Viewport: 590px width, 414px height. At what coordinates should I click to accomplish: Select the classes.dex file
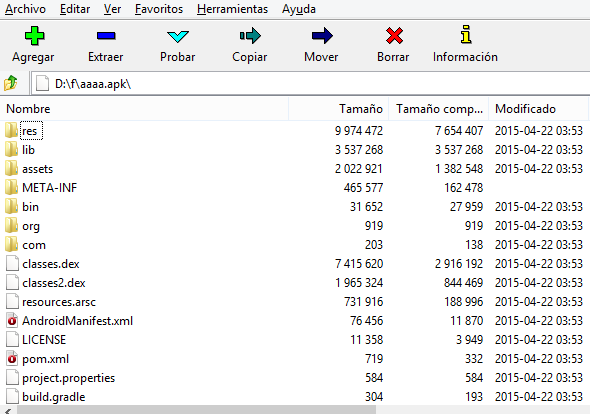[x=51, y=264]
